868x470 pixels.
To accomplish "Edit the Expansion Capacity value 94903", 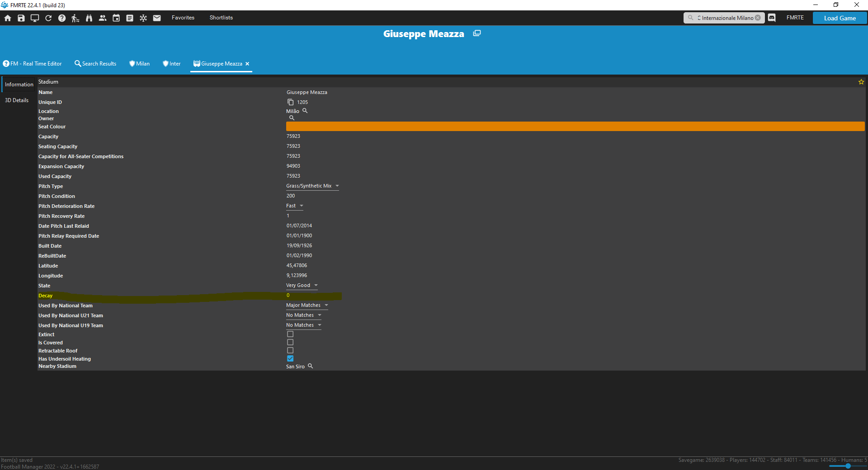I will (293, 166).
